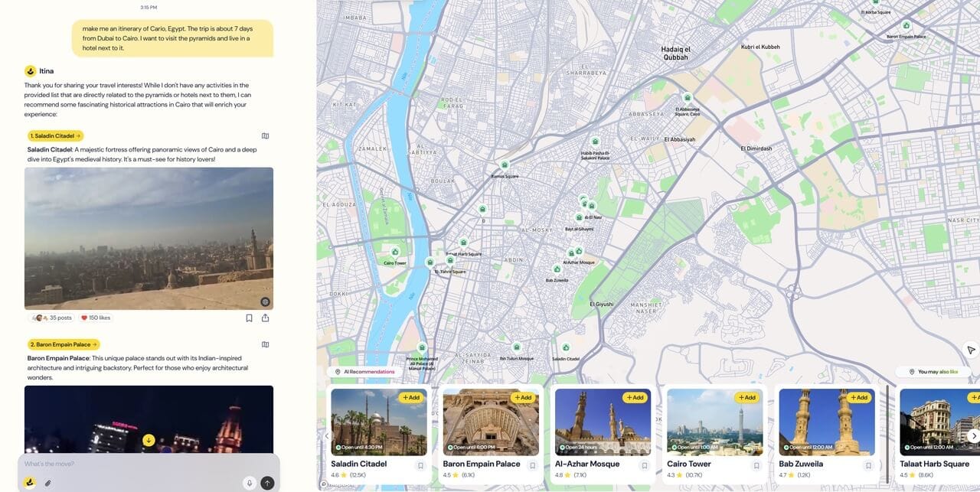Click the paperclip attachment icon
This screenshot has height=492, width=980.
pos(47,483)
